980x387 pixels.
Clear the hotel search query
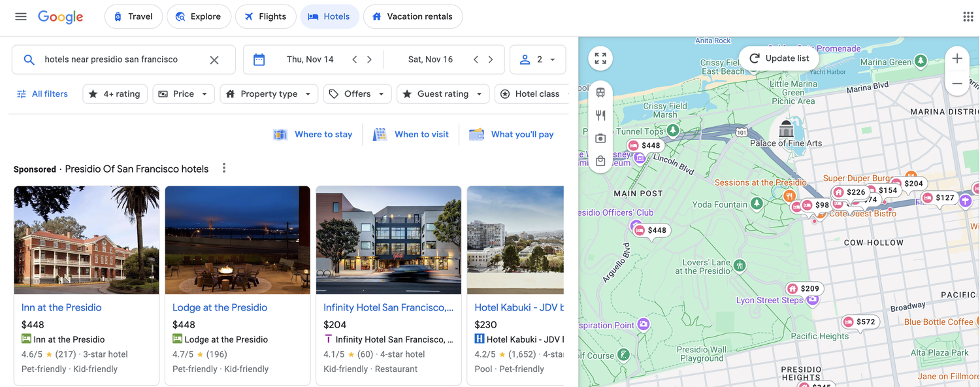tap(214, 59)
